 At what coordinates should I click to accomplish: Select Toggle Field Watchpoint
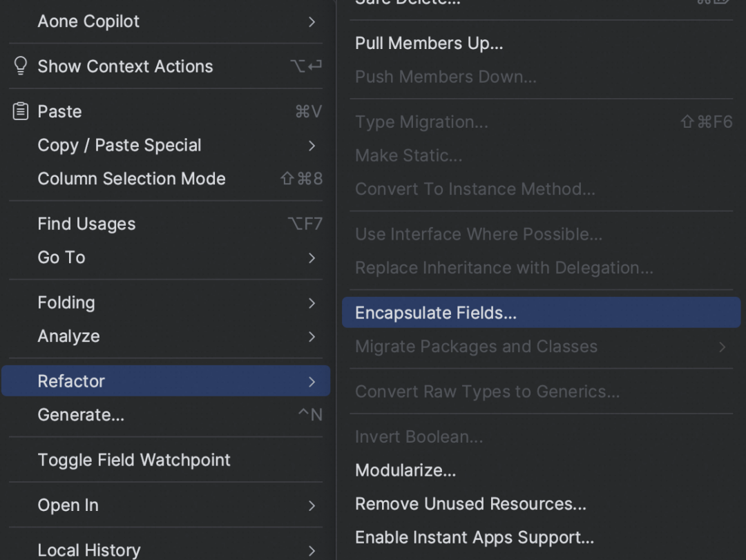coord(166,460)
